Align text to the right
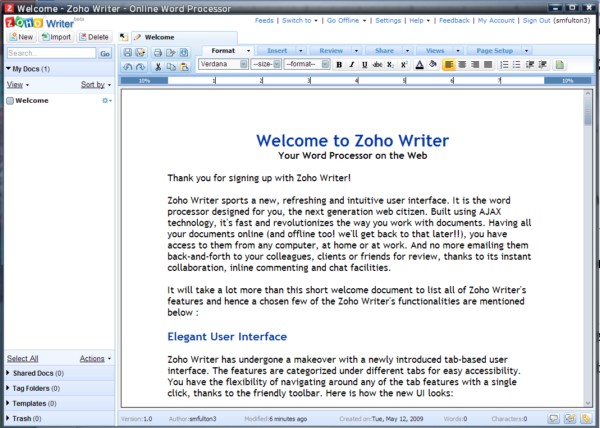Image resolution: width=600 pixels, height=428 pixels. point(475,65)
